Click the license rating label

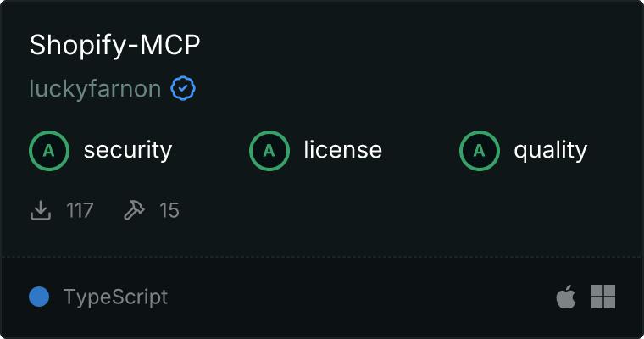click(x=343, y=150)
